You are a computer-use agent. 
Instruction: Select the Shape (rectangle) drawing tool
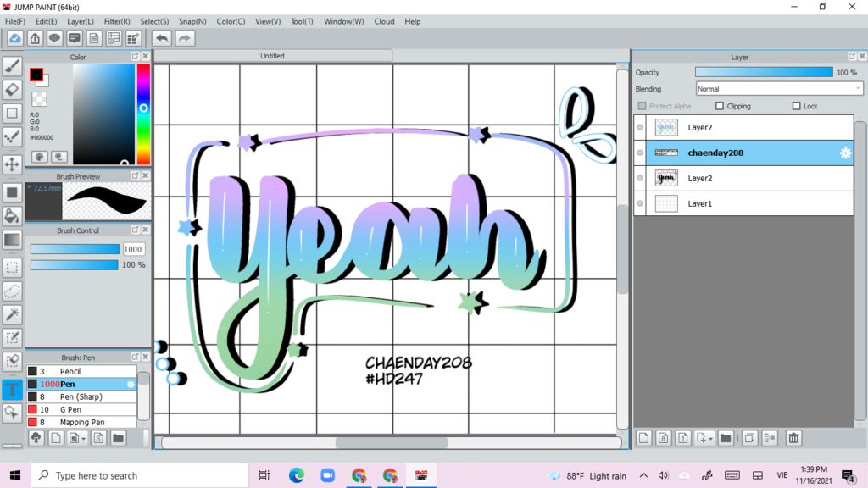(12, 113)
